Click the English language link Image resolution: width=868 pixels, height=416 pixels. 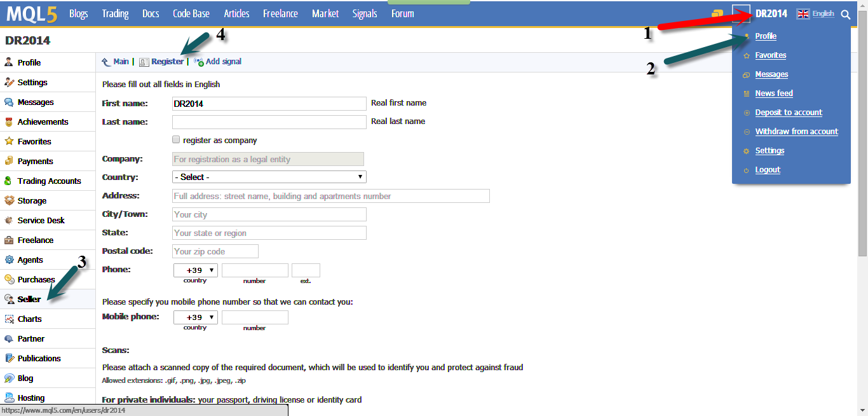pos(824,14)
